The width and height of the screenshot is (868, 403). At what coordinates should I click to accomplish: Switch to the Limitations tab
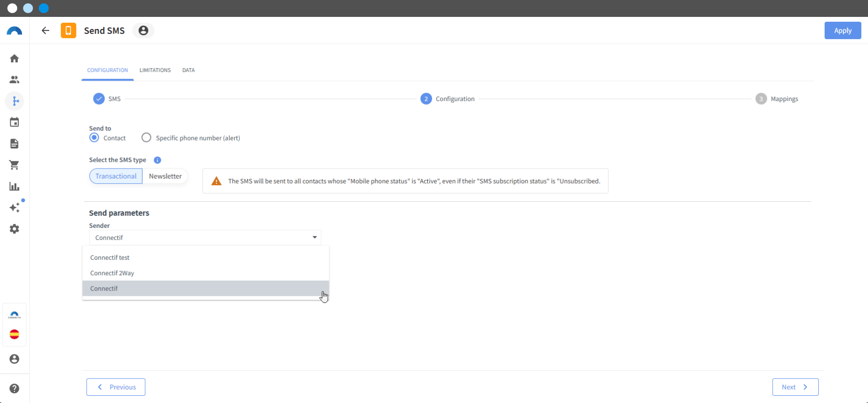(155, 70)
